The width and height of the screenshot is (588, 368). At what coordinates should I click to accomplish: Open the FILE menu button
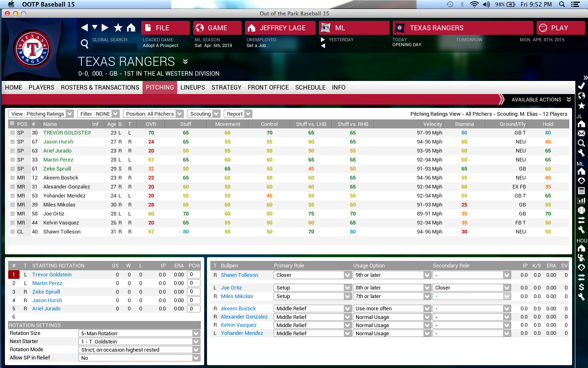click(x=165, y=28)
